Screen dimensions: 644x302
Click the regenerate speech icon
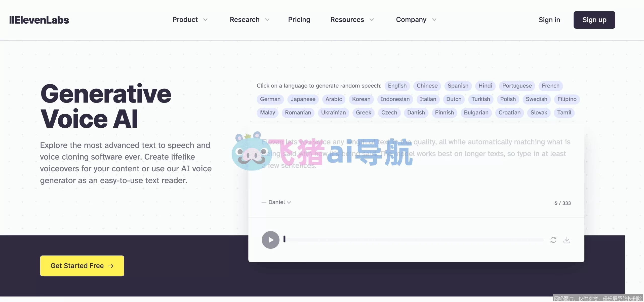tap(553, 240)
